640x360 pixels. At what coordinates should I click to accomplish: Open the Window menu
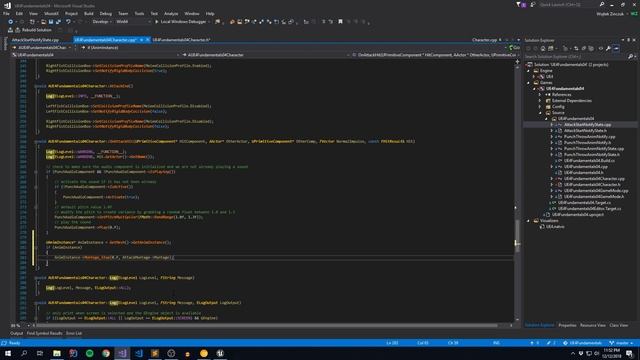pyautogui.click(x=191, y=13)
